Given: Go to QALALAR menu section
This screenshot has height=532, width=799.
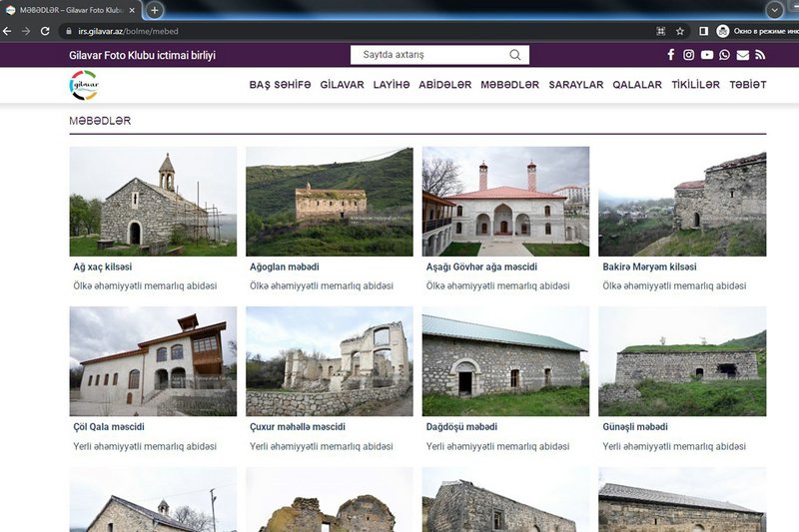Looking at the screenshot, I should click(x=637, y=85).
